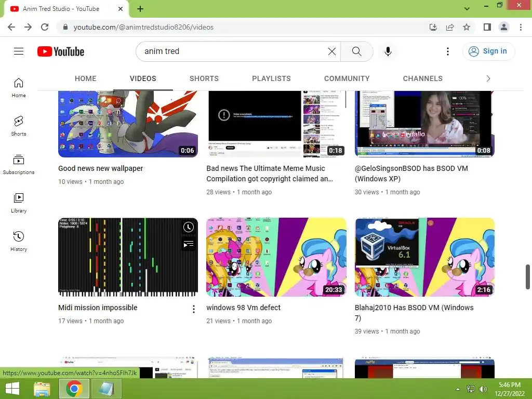Open Blahaj2010 Has BSOD VM title
The width and height of the screenshot is (532, 399).
(x=414, y=312)
